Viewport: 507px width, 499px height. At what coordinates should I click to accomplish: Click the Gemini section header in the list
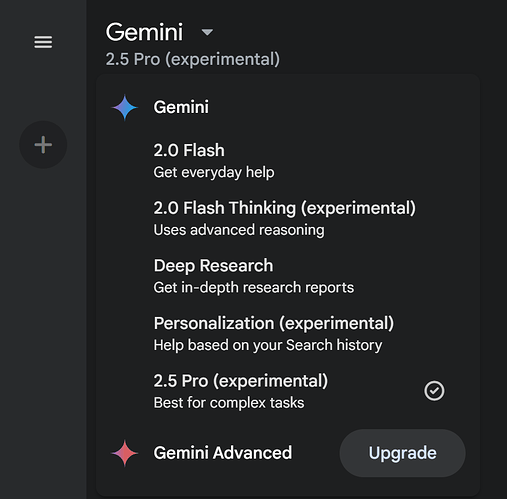[x=181, y=107]
